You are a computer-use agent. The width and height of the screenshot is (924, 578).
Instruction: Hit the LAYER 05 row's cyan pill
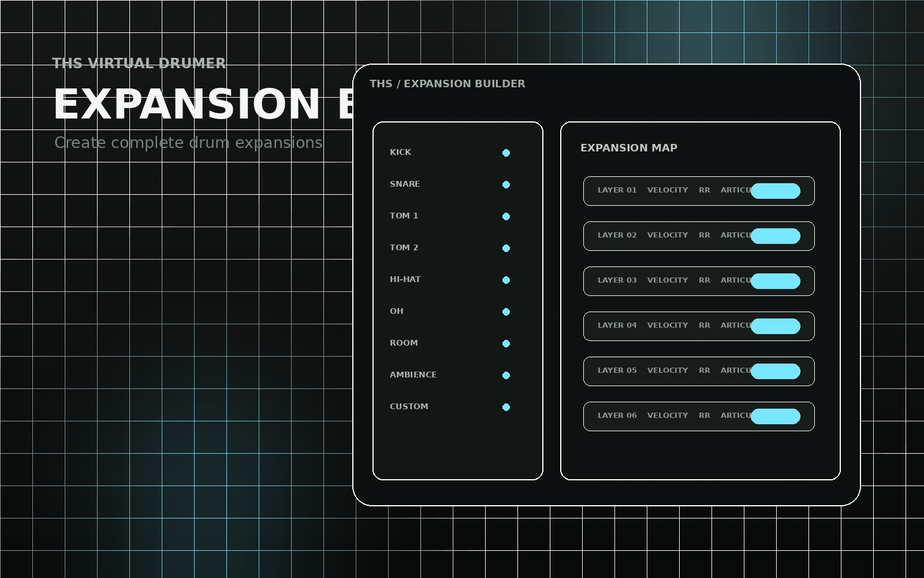pyautogui.click(x=776, y=372)
